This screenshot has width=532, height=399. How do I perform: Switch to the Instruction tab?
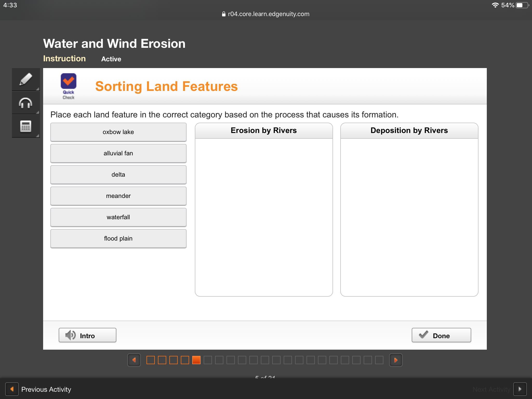(x=64, y=59)
